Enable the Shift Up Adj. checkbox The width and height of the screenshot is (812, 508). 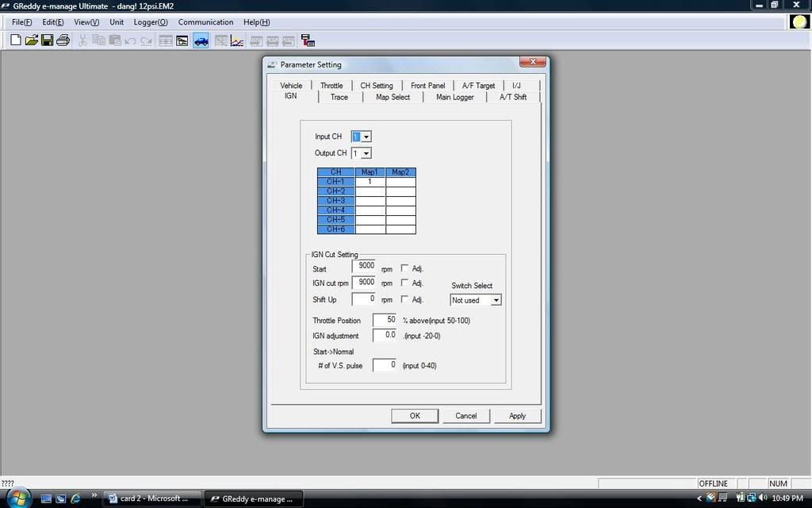tap(404, 299)
